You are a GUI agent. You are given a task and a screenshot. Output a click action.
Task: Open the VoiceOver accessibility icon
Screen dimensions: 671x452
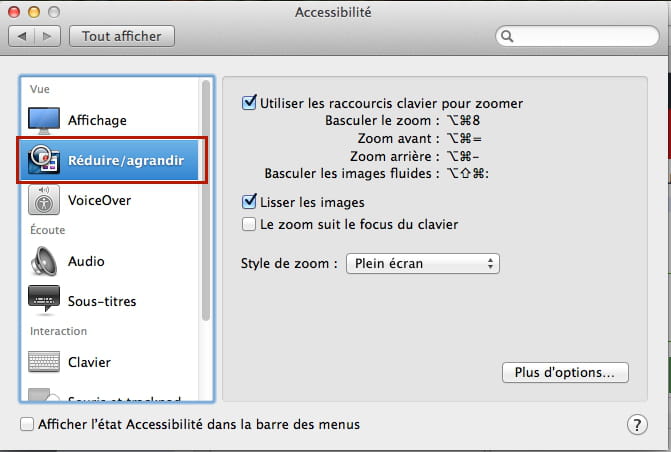coord(44,200)
